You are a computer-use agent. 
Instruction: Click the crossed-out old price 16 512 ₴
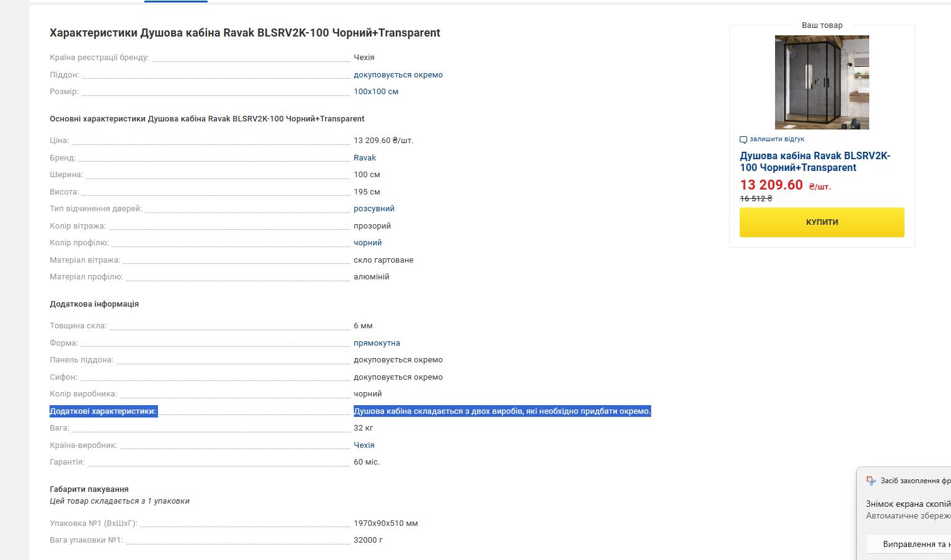(x=756, y=199)
